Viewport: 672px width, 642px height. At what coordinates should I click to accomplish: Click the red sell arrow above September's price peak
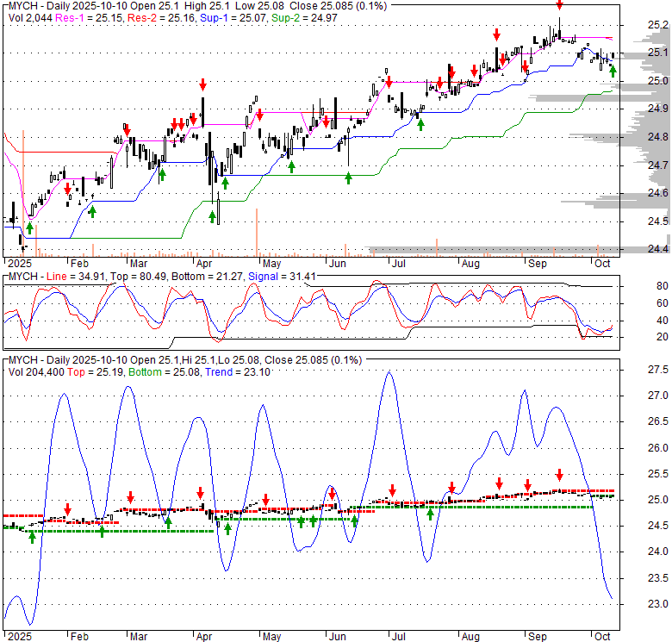pos(559,5)
